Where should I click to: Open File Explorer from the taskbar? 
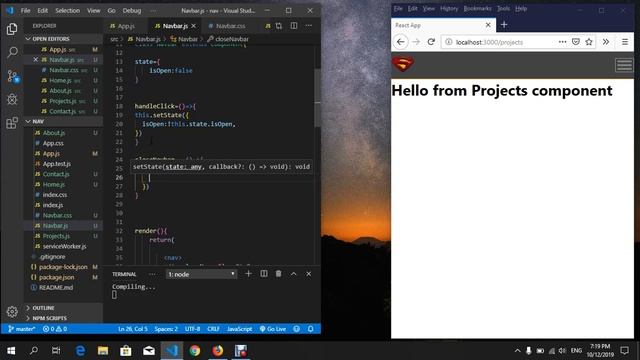(103, 350)
